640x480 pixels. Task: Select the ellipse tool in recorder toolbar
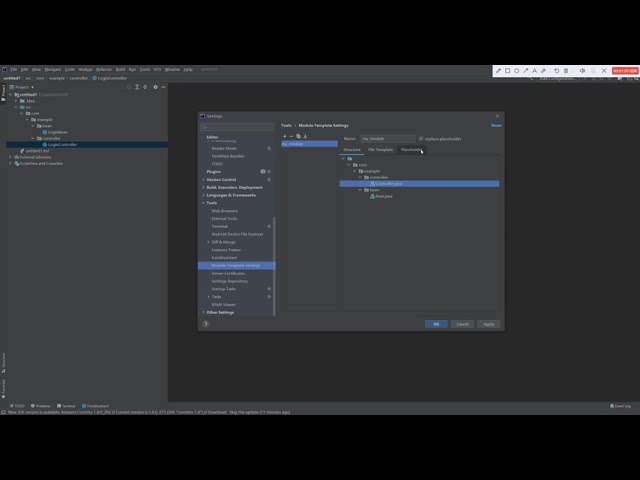click(x=516, y=71)
